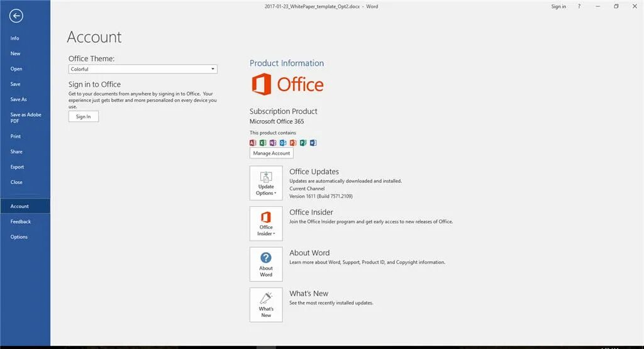644x349 pixels.
Task: Click the 'Subscription Product' label
Action: pos(284,111)
